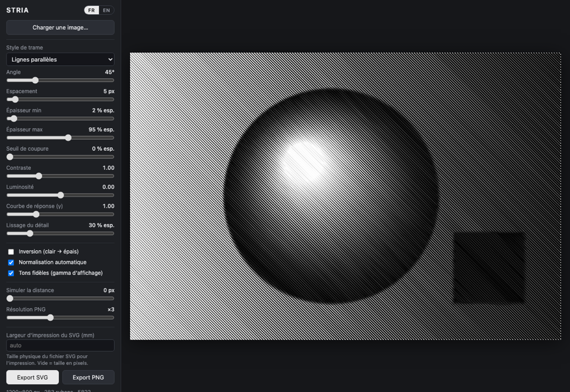Click the Export SVG button
Image resolution: width=570 pixels, height=392 pixels.
(32, 378)
